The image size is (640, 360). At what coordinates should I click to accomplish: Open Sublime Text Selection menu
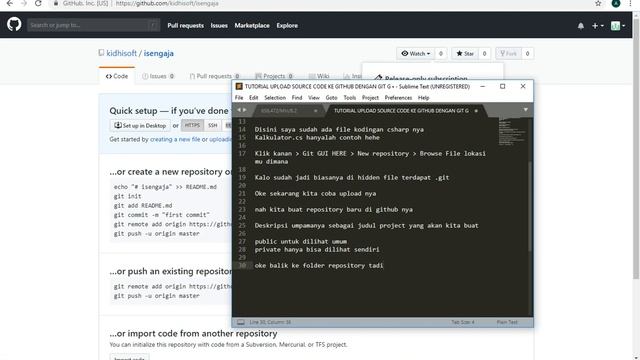click(275, 98)
